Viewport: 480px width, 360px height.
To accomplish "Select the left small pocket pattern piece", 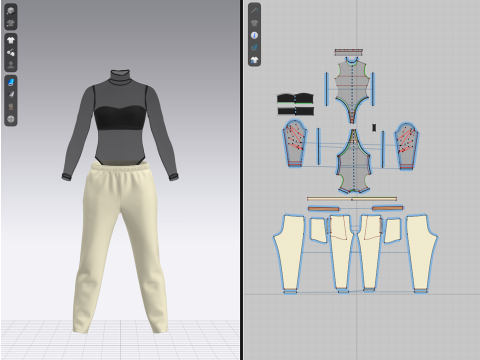I will pos(318,230).
